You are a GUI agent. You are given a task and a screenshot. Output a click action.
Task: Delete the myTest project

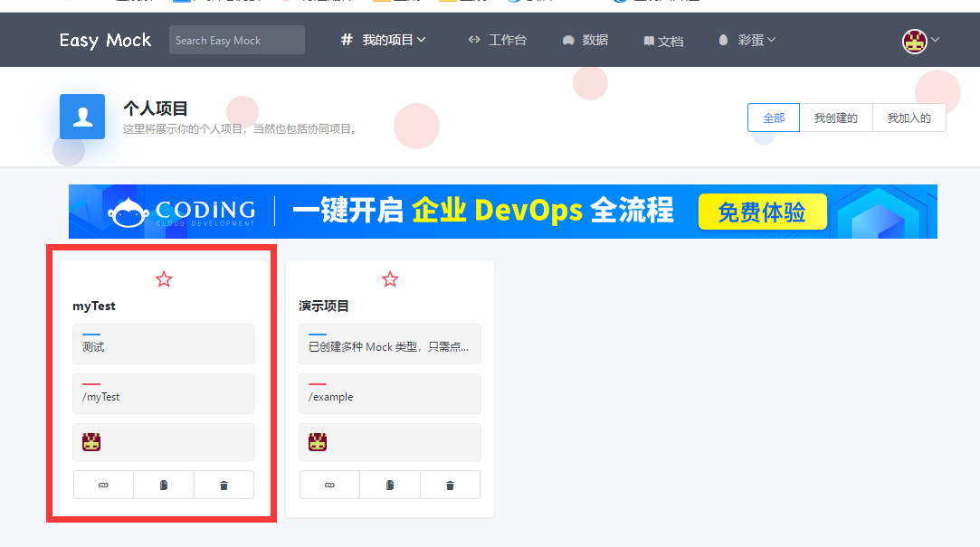coord(224,485)
